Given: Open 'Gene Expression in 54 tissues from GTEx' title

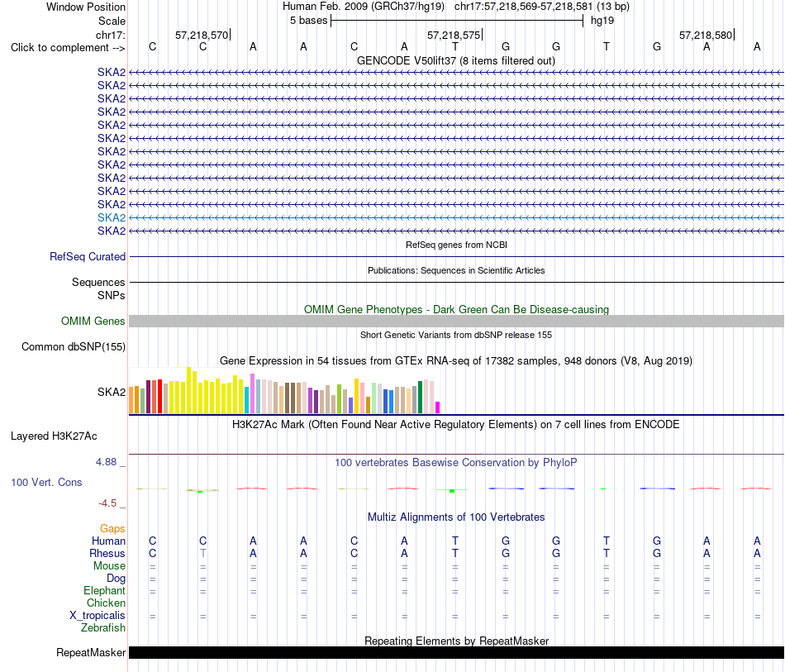Looking at the screenshot, I should click(x=456, y=360).
